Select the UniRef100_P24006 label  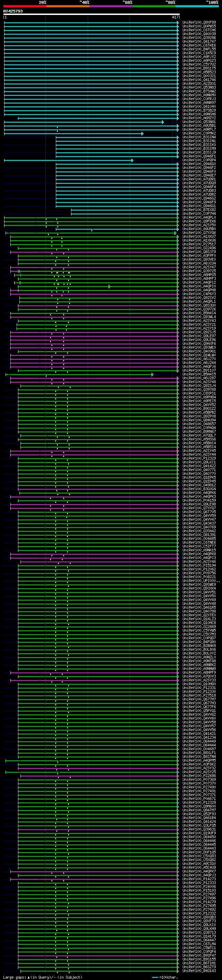(x=199, y=886)
